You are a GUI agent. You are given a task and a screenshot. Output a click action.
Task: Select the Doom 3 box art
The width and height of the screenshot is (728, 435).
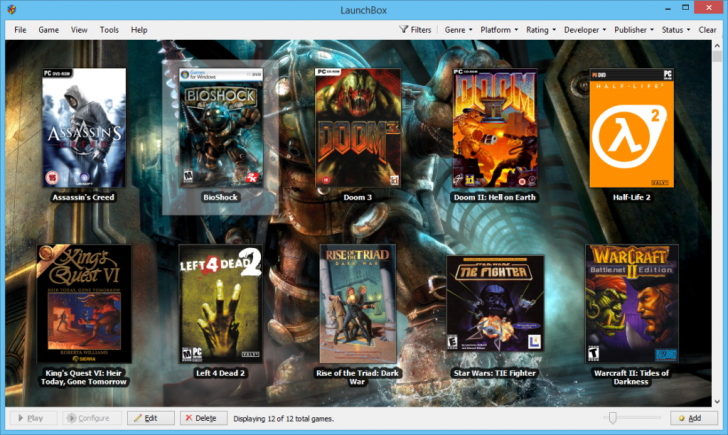click(x=358, y=128)
